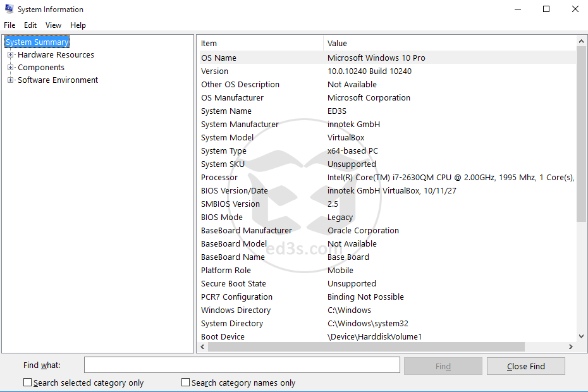Select System Summary in the tree

pos(37,42)
